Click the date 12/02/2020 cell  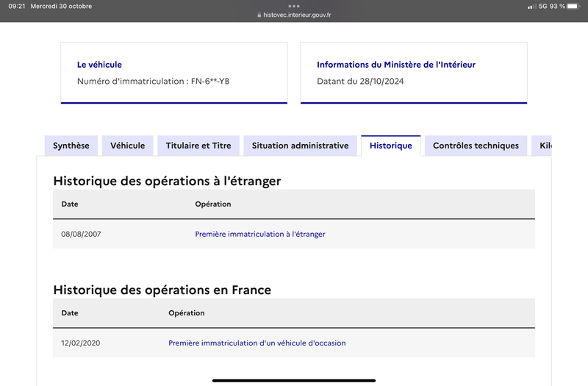81,343
